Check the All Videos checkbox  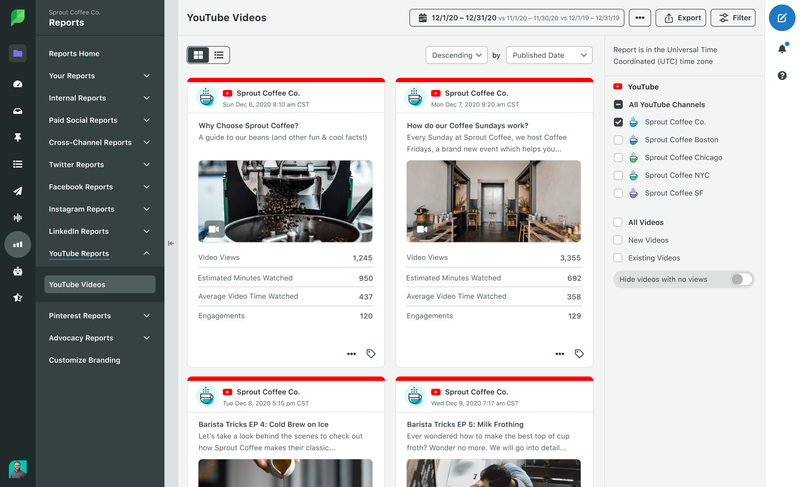618,222
